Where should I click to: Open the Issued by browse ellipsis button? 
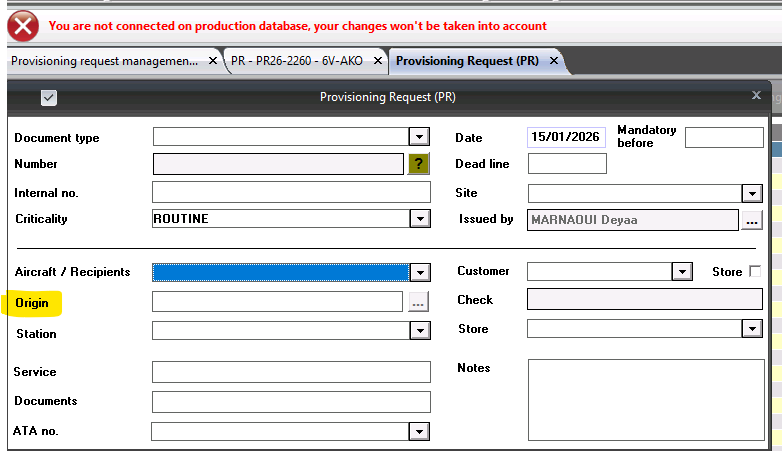tap(752, 220)
